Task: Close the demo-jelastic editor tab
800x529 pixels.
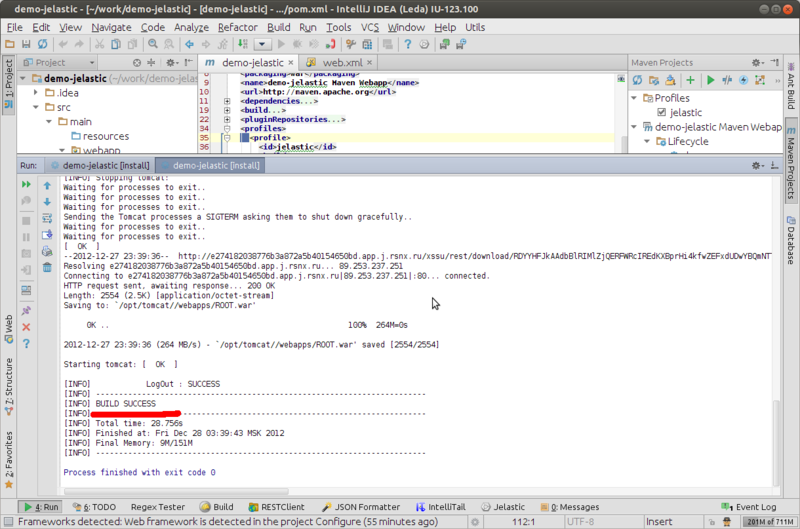Action: (x=291, y=62)
